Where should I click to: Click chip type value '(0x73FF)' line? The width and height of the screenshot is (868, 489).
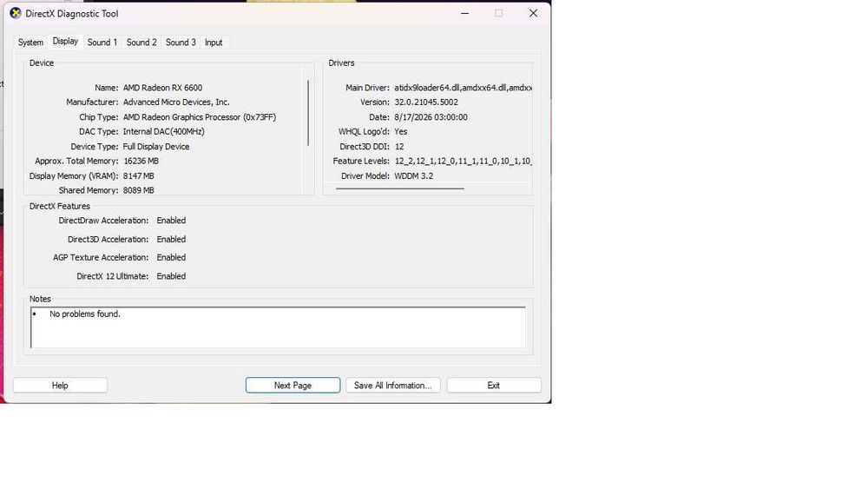click(x=200, y=117)
